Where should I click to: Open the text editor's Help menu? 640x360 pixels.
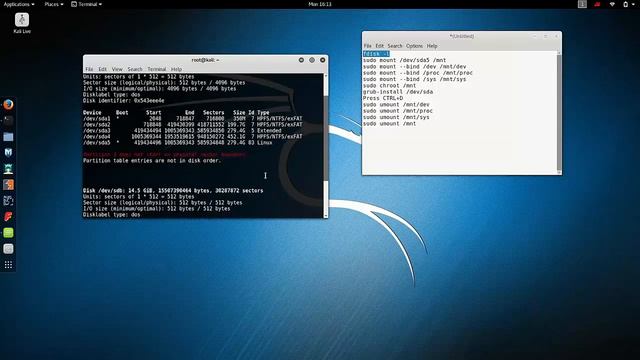point(432,46)
